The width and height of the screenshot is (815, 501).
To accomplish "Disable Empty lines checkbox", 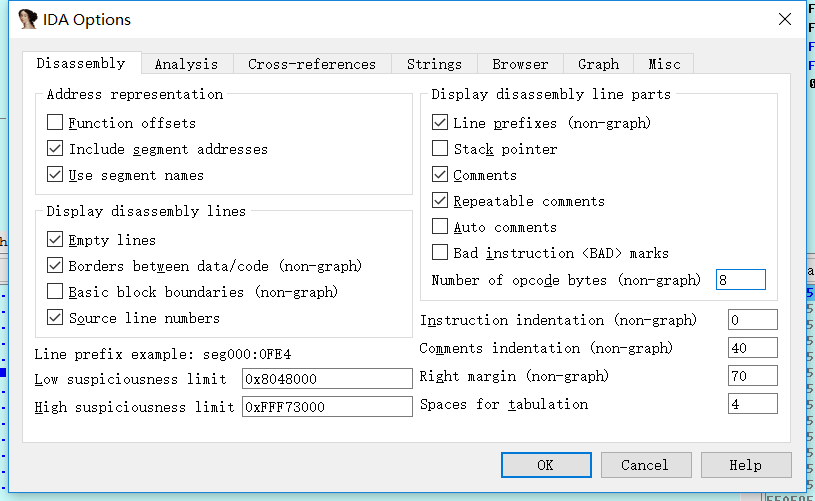I will click(x=55, y=240).
